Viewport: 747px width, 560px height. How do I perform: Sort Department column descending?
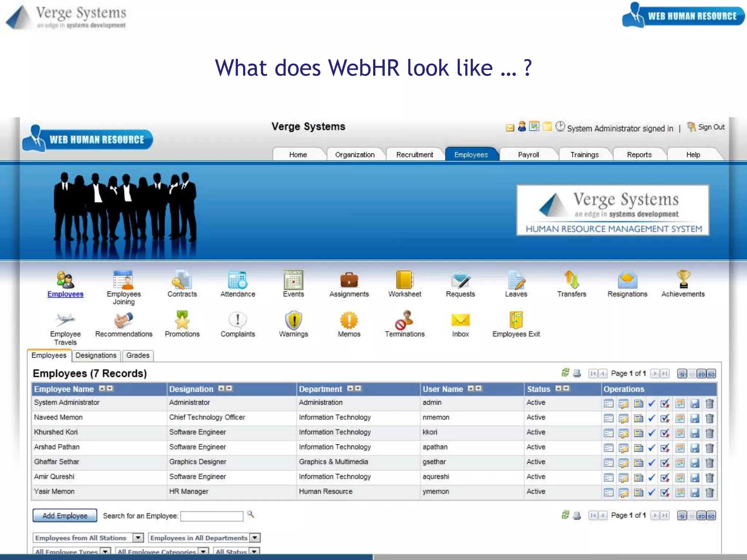coord(358,388)
